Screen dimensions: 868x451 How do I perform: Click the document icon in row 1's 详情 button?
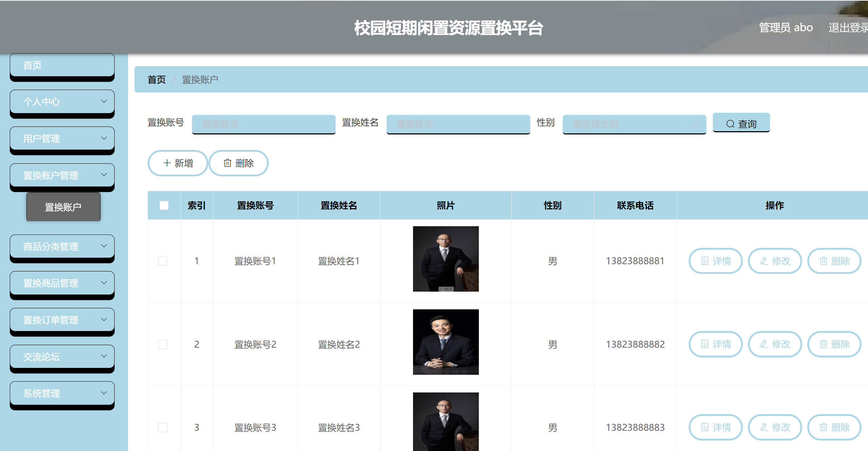tap(705, 261)
